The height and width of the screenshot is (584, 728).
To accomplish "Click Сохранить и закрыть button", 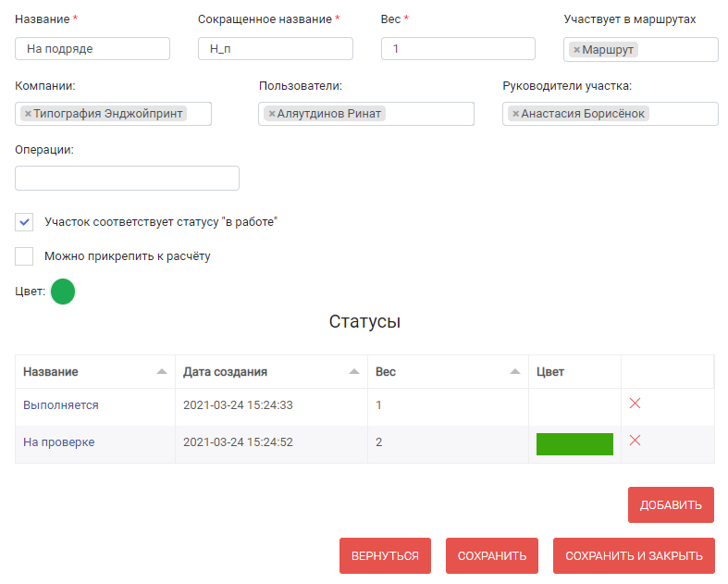I will tap(634, 555).
